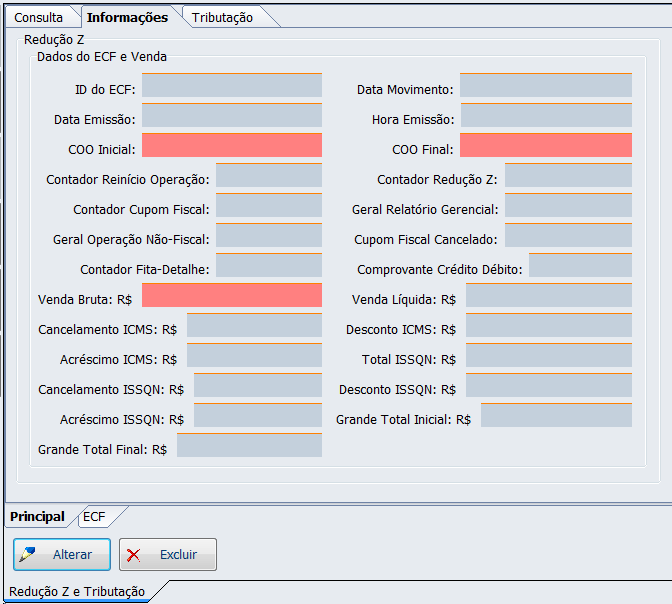Screen dimensions: 672x604
Task: Focus the Grande Total Final R$ field
Action: (249, 446)
